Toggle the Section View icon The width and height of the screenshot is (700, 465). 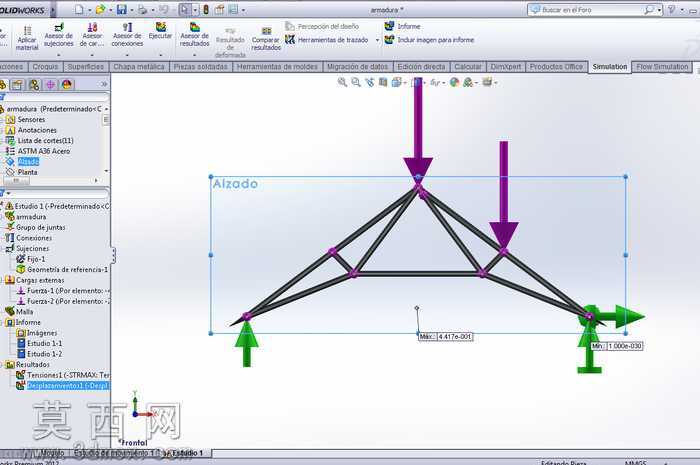pyautogui.click(x=383, y=82)
